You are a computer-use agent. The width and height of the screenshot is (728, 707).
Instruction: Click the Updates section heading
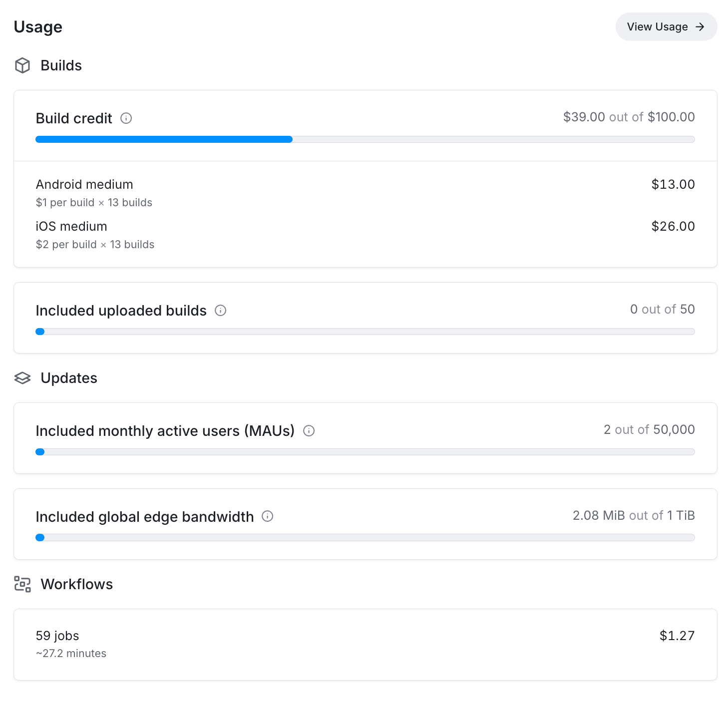pos(69,378)
